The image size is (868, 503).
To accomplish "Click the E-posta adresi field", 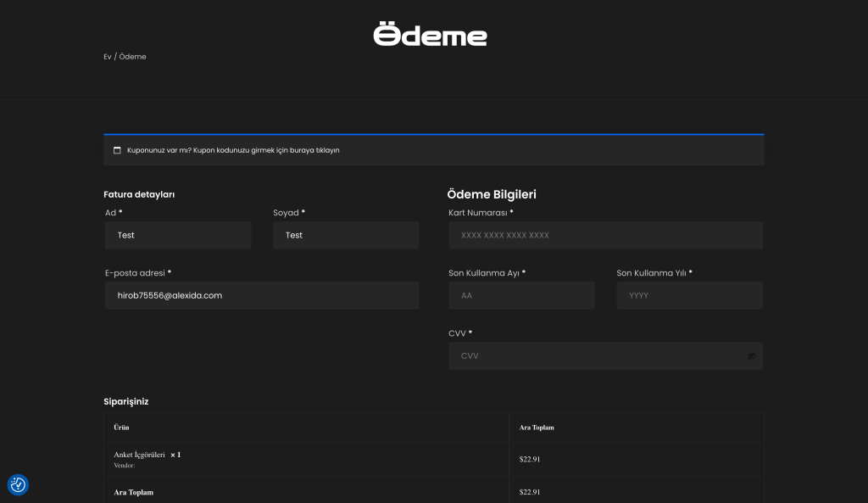I will click(x=262, y=295).
